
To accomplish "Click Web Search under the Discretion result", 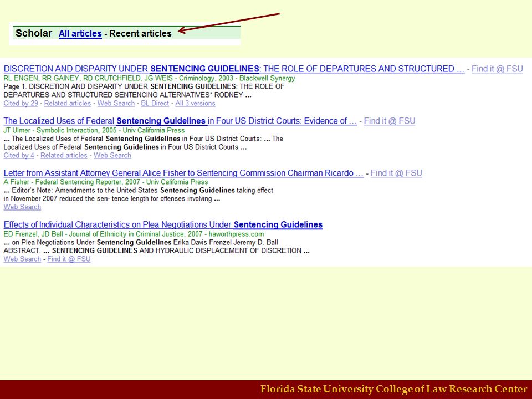I will coord(116,103).
